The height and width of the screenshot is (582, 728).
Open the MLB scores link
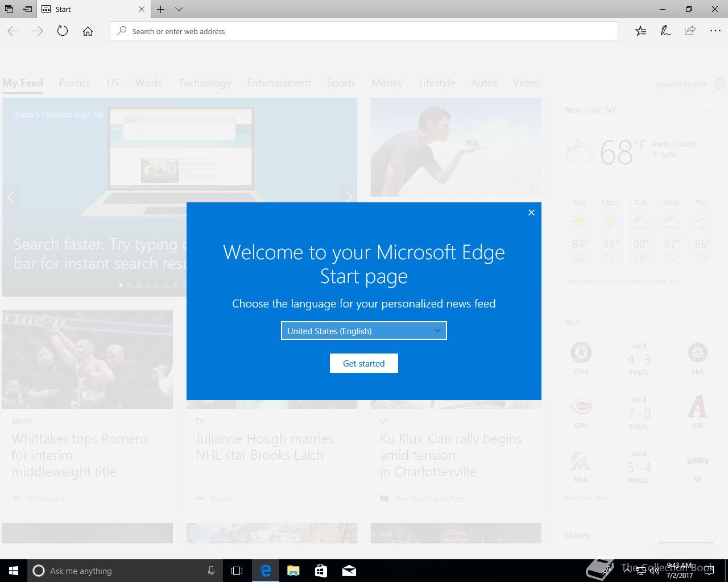pyautogui.click(x=576, y=322)
